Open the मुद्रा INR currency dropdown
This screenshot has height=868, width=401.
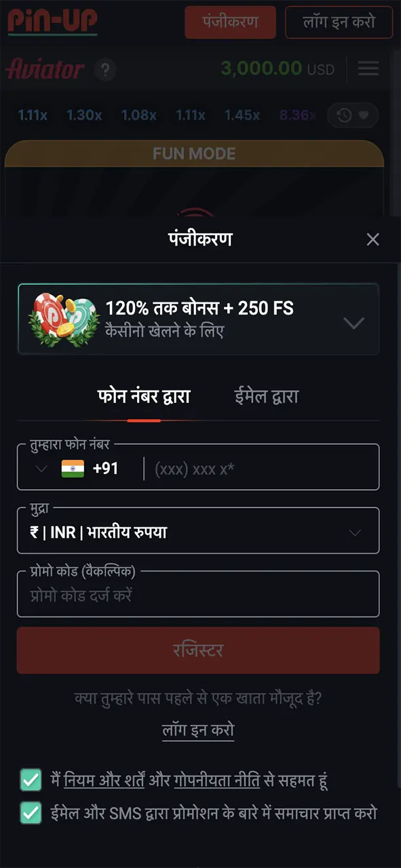point(198,532)
